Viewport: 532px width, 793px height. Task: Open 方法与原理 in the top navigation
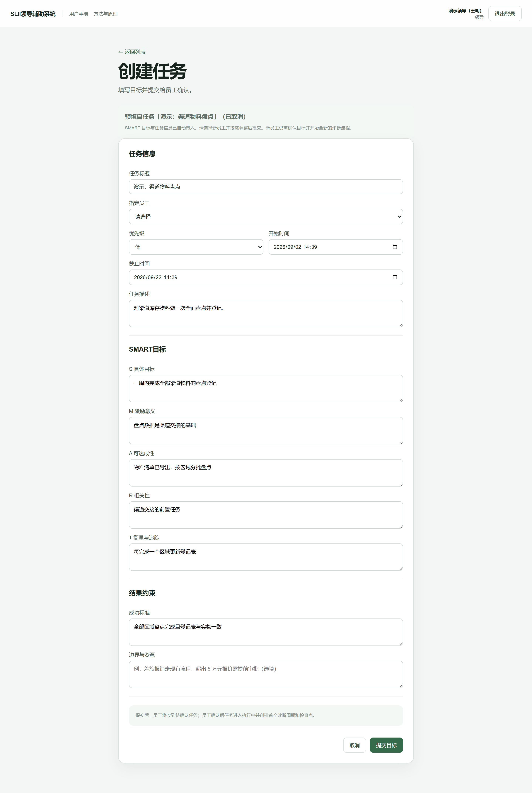[105, 14]
